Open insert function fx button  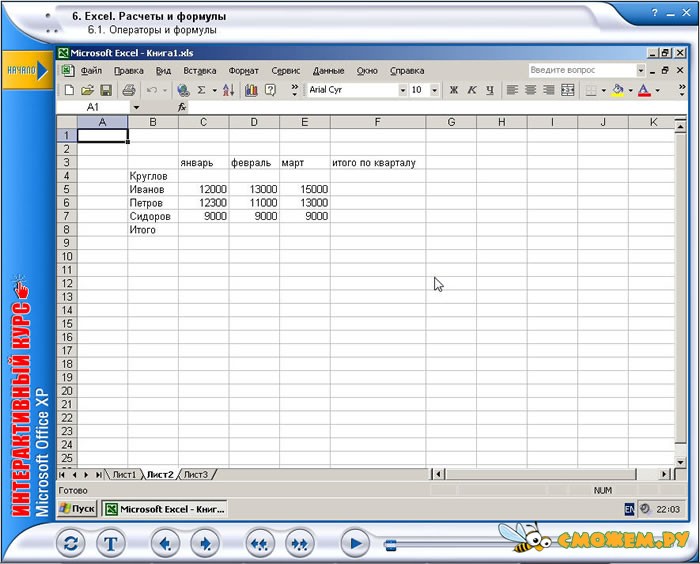(x=182, y=107)
